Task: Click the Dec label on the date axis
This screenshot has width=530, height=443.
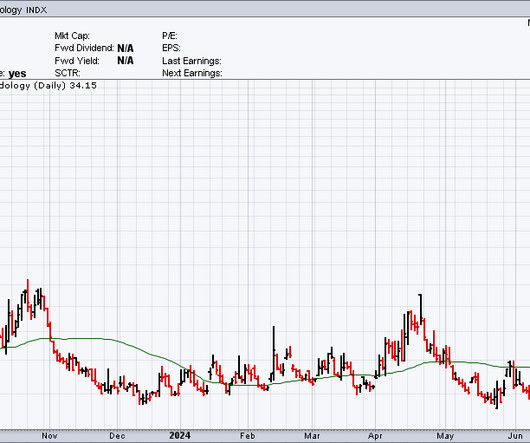Action: [117, 436]
